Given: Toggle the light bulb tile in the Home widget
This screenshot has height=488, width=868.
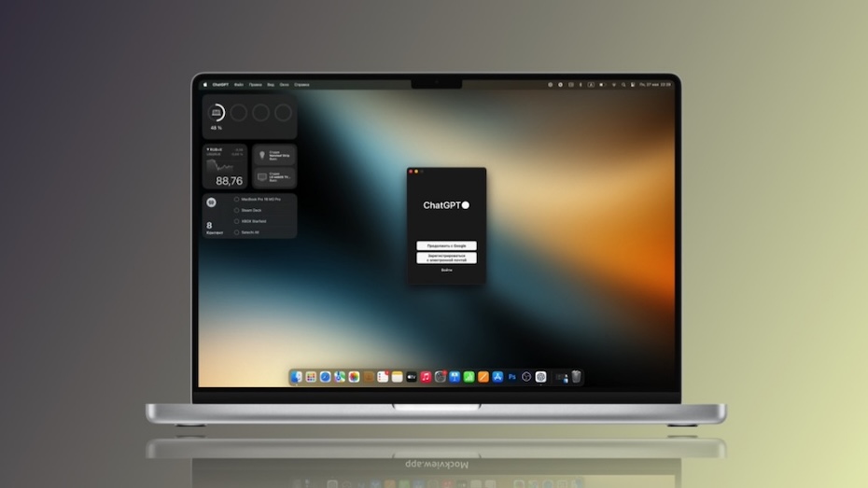Looking at the screenshot, I should click(x=274, y=155).
